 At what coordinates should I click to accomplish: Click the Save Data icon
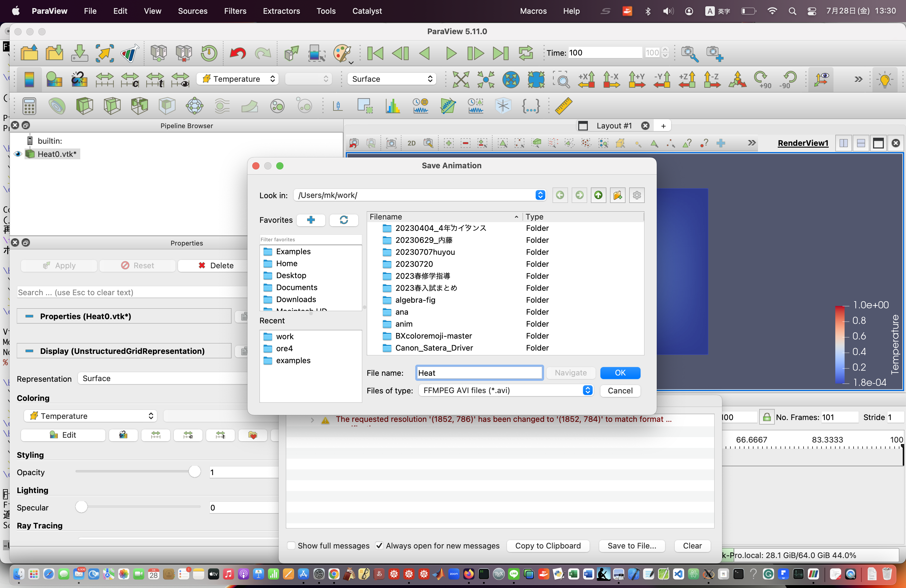point(80,53)
